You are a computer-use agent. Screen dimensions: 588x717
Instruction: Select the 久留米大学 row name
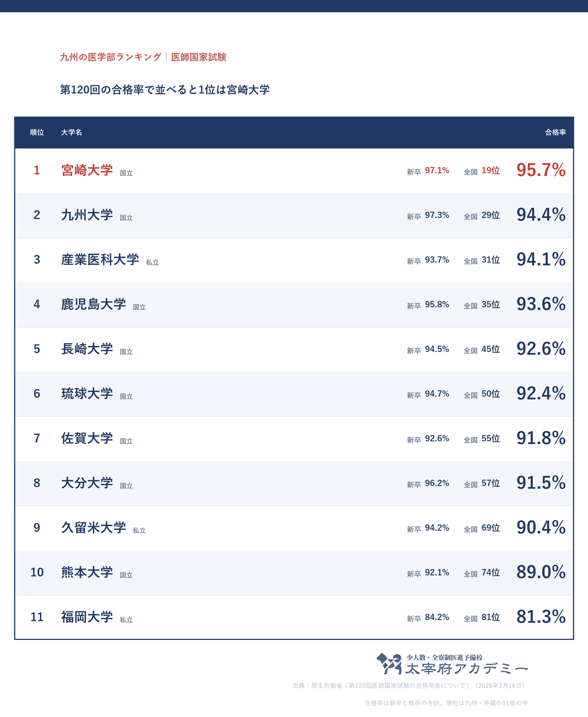pyautogui.click(x=94, y=527)
